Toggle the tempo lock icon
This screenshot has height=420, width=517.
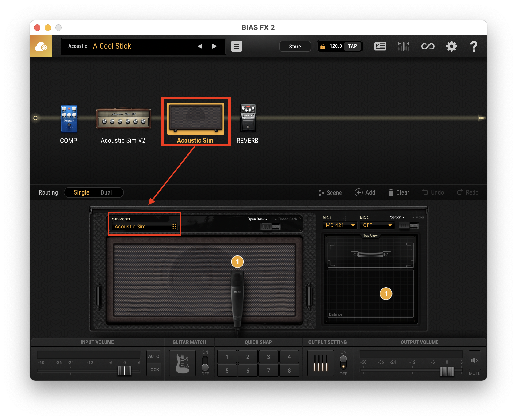[x=323, y=46]
